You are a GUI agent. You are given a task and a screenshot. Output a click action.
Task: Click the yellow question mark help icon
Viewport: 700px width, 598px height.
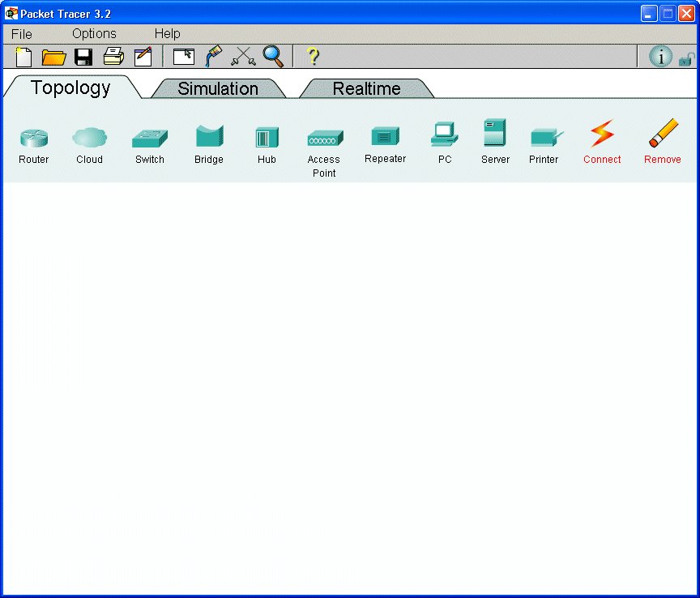(314, 57)
